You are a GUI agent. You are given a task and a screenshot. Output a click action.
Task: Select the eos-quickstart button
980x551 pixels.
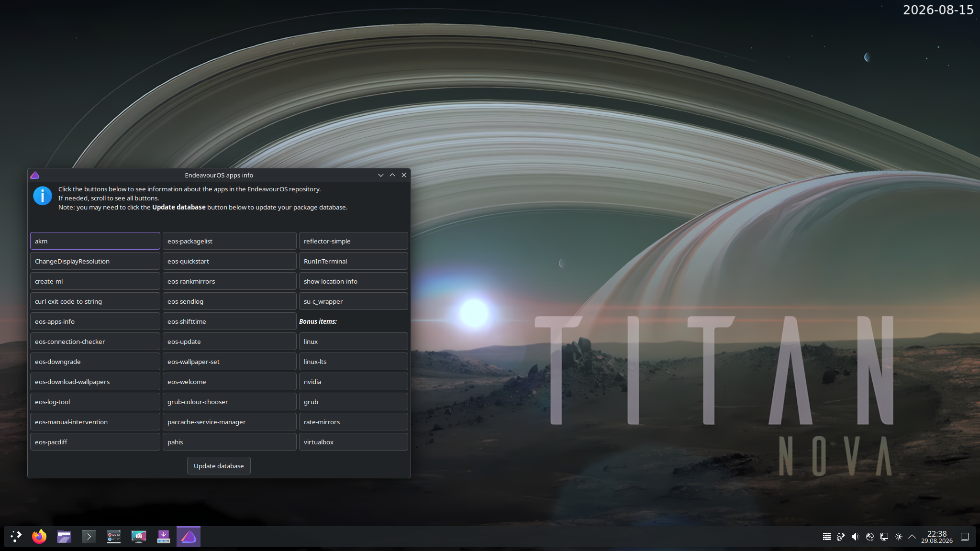(x=230, y=261)
